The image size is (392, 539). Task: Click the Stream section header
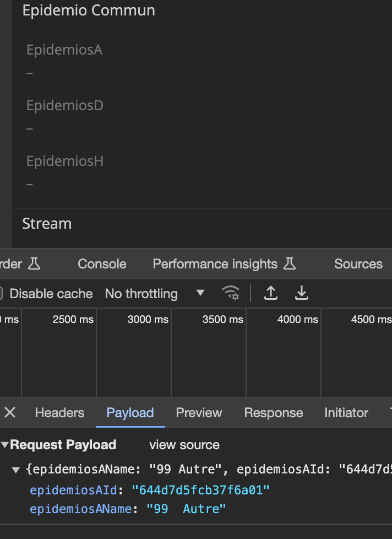[x=47, y=224]
